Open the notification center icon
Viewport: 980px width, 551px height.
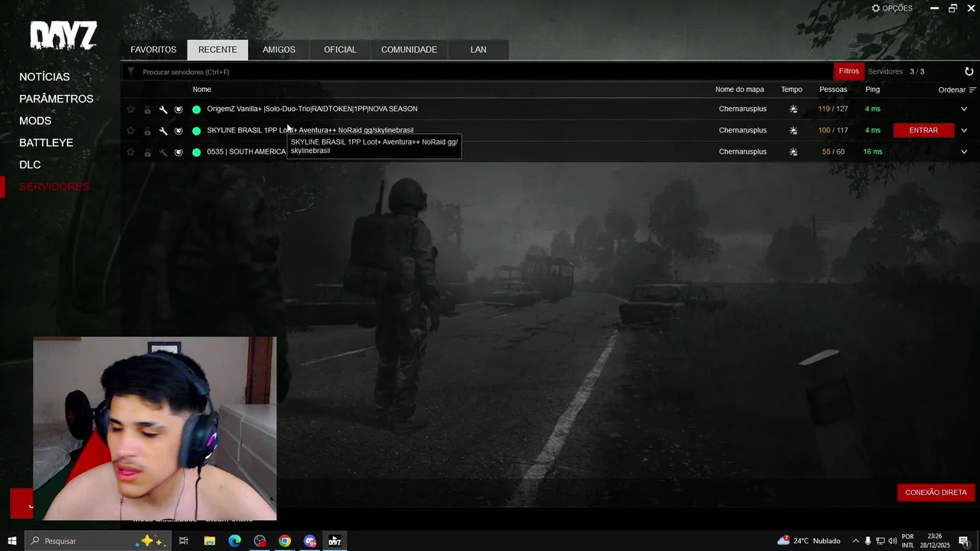[x=964, y=541]
